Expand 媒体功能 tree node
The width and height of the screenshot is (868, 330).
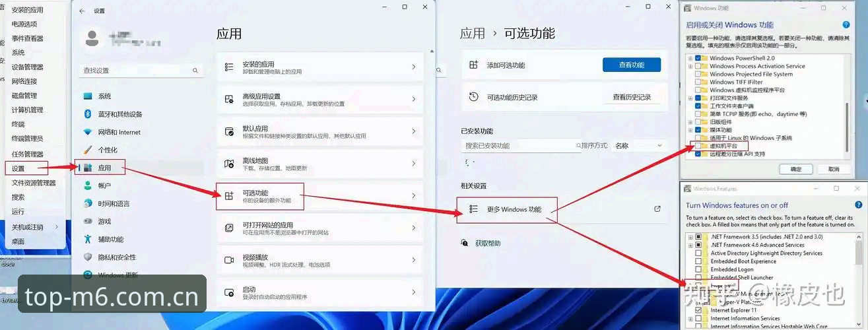tap(690, 129)
